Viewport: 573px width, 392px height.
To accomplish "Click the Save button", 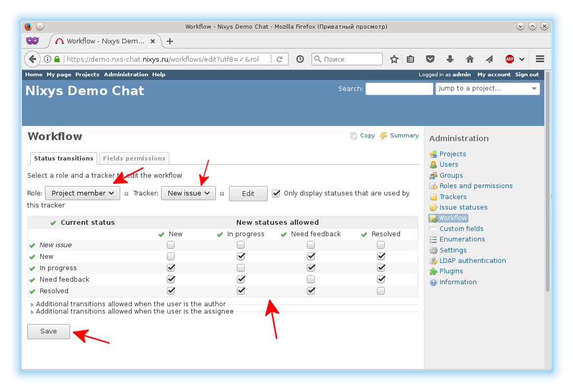I will coord(49,331).
